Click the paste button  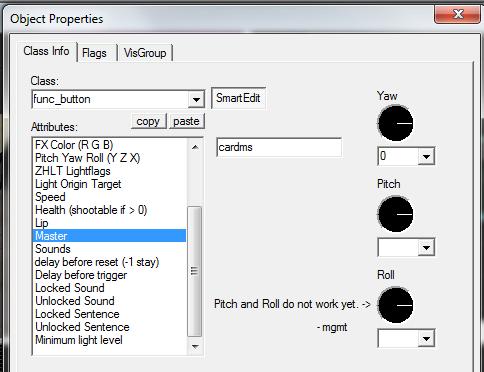[186, 121]
